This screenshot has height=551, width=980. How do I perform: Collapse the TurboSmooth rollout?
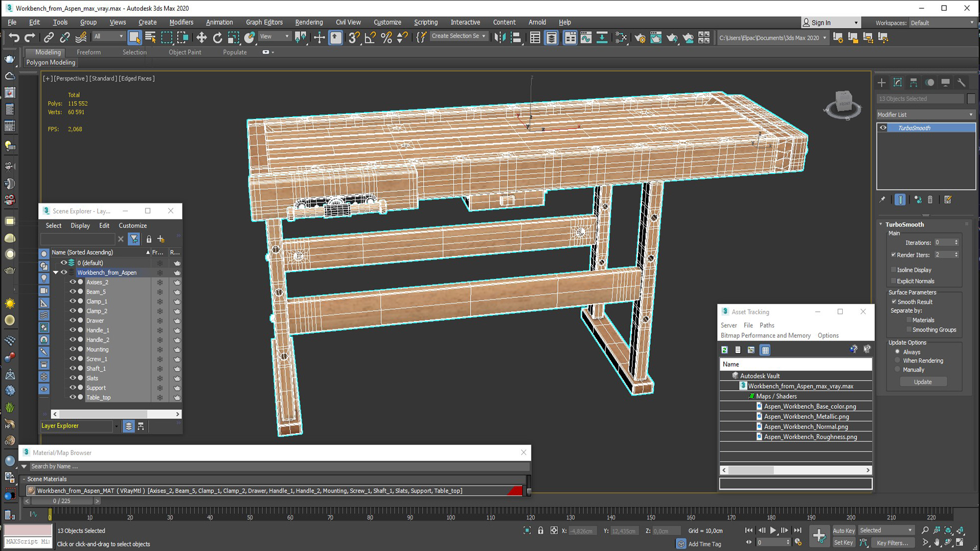(x=880, y=224)
